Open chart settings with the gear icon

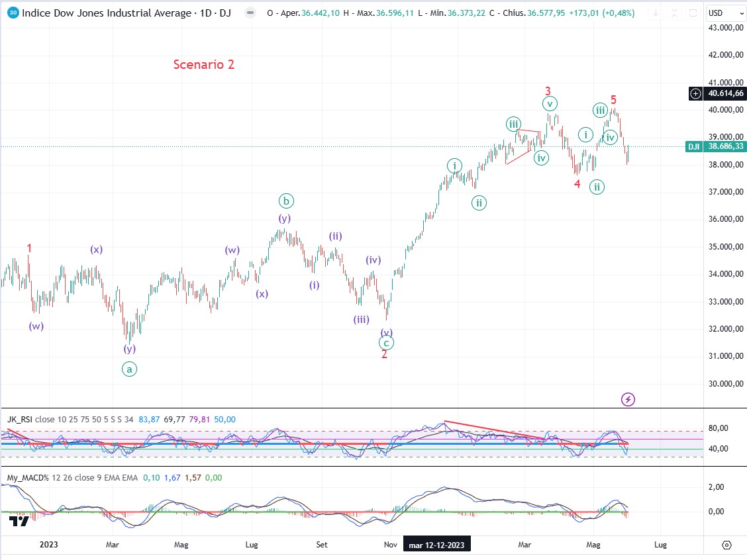[726, 545]
